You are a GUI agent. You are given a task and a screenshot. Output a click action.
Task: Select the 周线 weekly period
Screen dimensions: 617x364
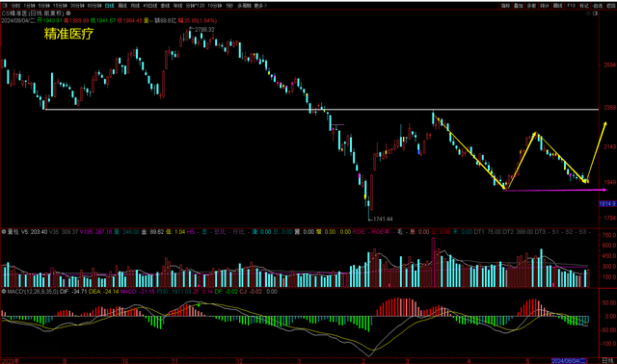pyautogui.click(x=122, y=6)
